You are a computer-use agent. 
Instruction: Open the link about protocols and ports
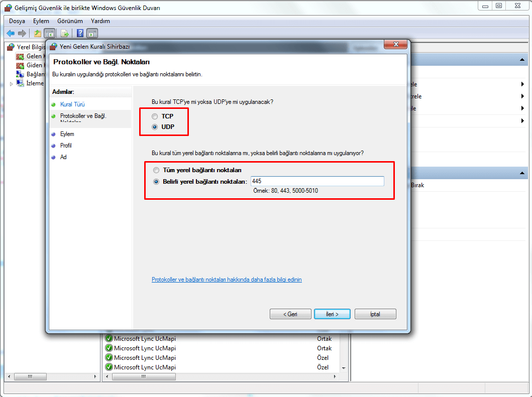(x=227, y=280)
